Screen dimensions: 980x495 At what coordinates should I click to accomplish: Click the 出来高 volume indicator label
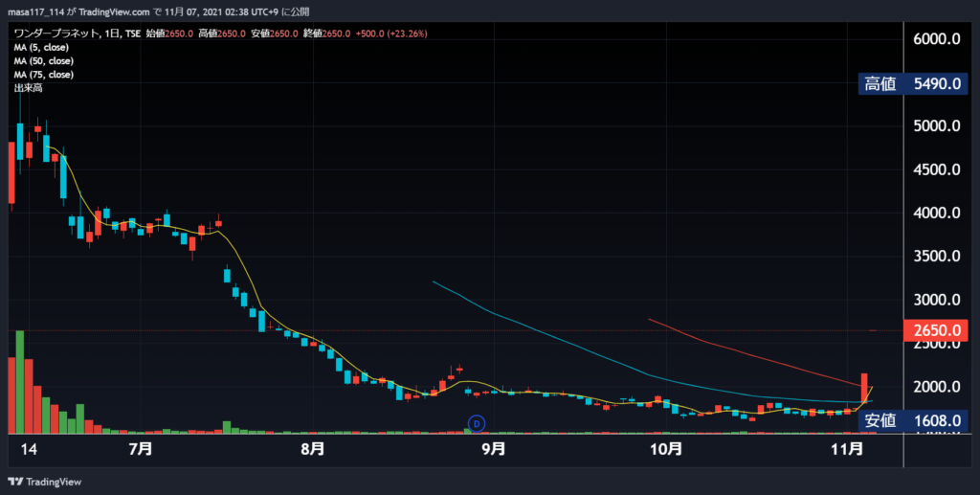[x=28, y=88]
